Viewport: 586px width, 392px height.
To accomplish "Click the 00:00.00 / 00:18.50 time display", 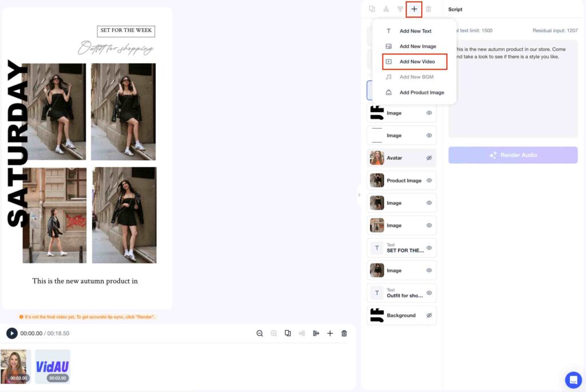I will (x=45, y=333).
